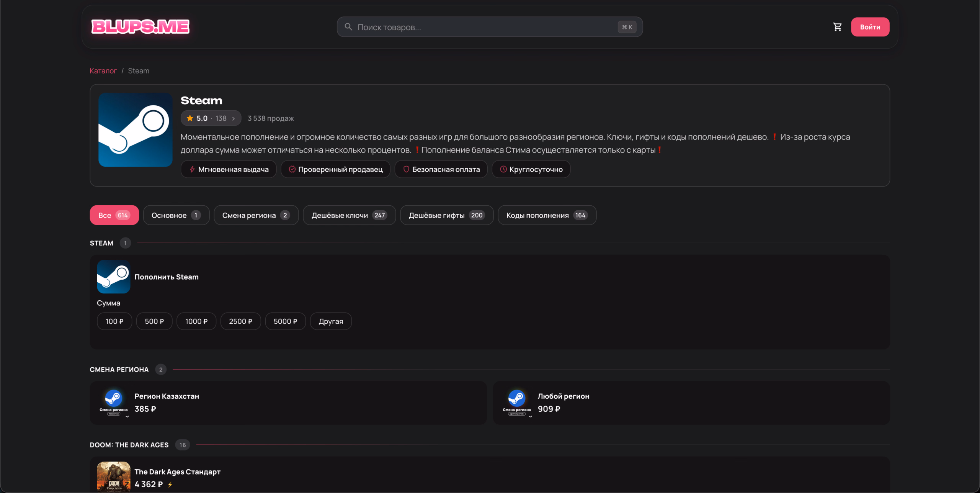Click DOOM: THE DARK AGES section heading

pyautogui.click(x=129, y=445)
